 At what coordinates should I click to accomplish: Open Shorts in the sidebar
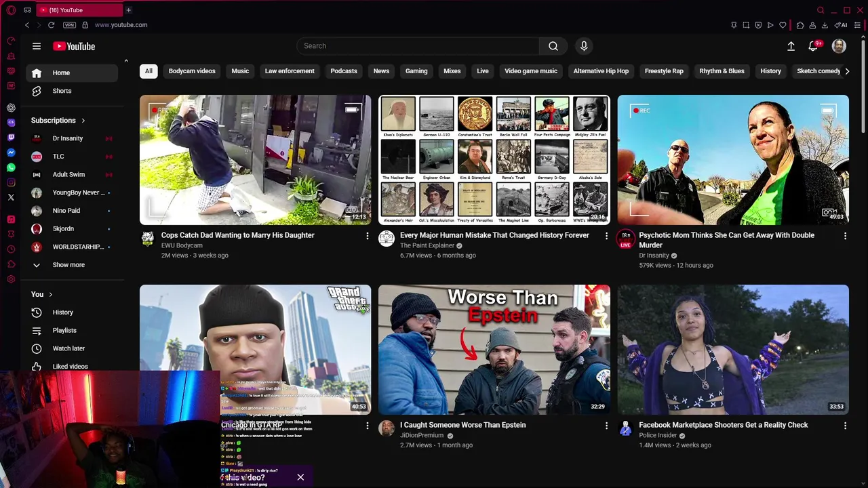tap(72, 91)
